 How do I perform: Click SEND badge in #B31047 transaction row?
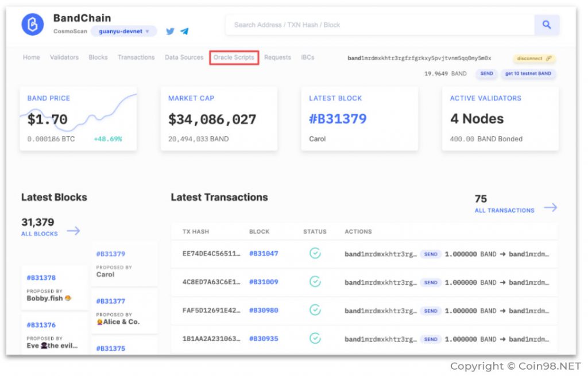click(x=431, y=254)
